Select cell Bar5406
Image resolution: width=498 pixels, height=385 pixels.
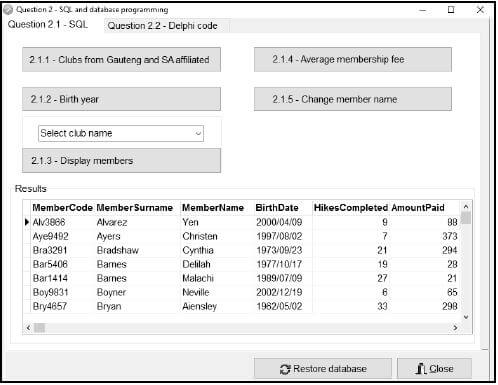[x=50, y=264]
